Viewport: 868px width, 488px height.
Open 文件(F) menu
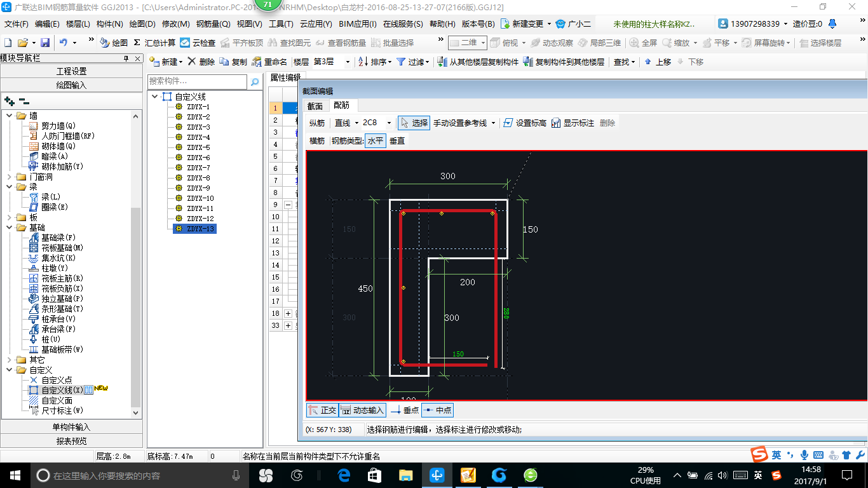(17, 24)
